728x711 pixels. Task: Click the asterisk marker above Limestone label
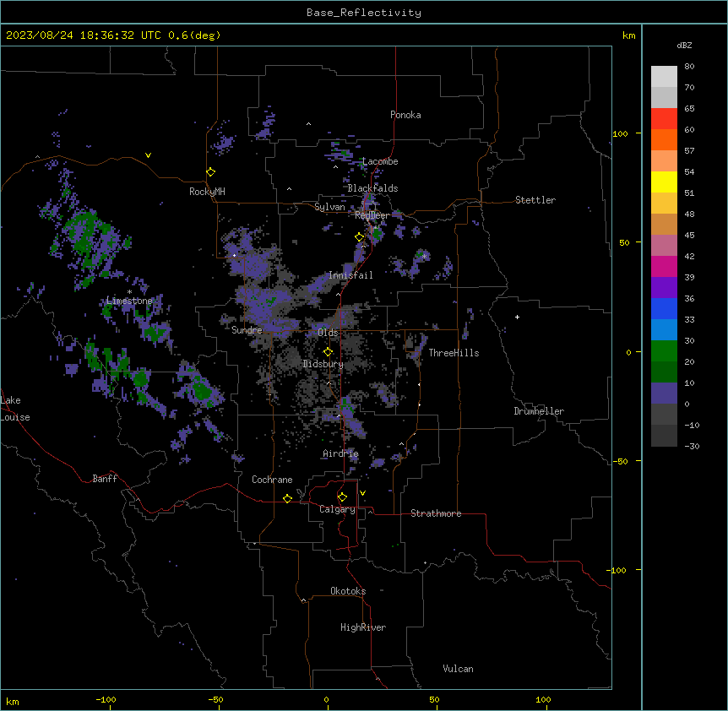[129, 292]
